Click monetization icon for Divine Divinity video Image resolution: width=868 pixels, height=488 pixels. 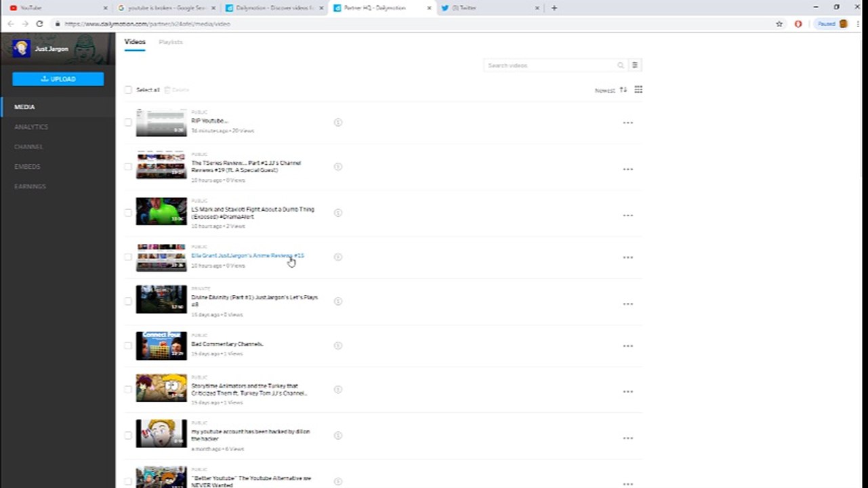point(338,301)
